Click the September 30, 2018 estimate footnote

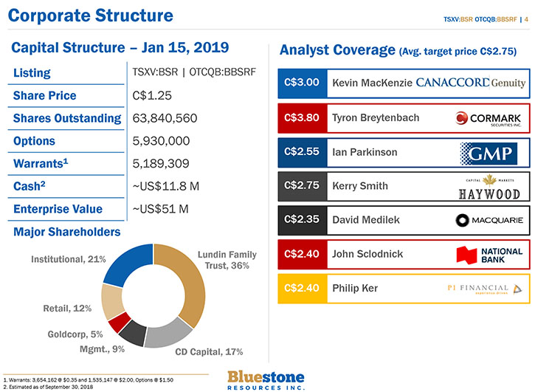48,387
